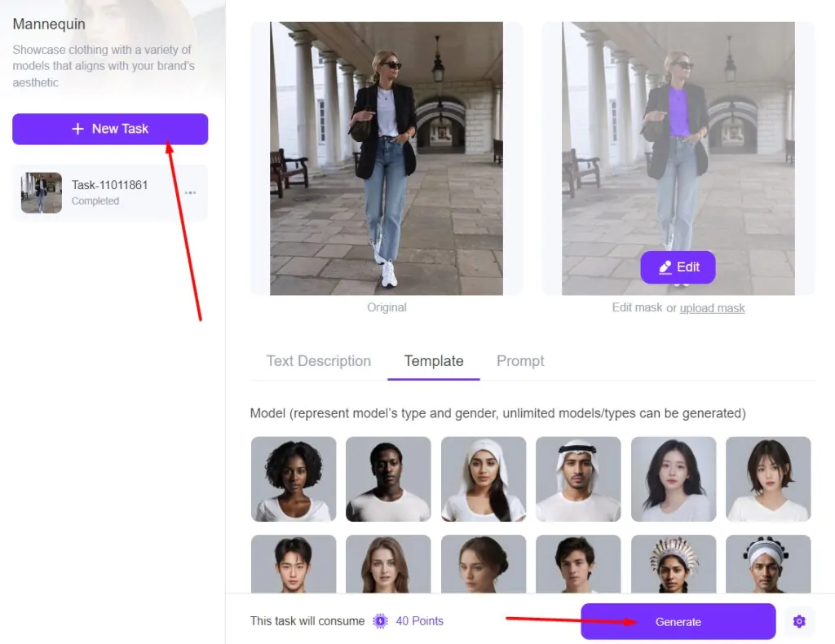Select the Arab keffiyeh male model

tap(578, 479)
